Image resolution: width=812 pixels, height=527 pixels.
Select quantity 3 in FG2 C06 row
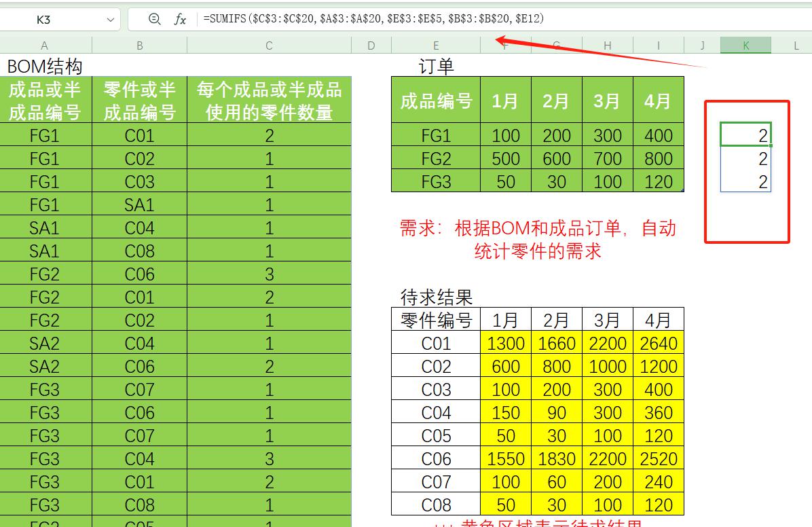click(x=270, y=274)
